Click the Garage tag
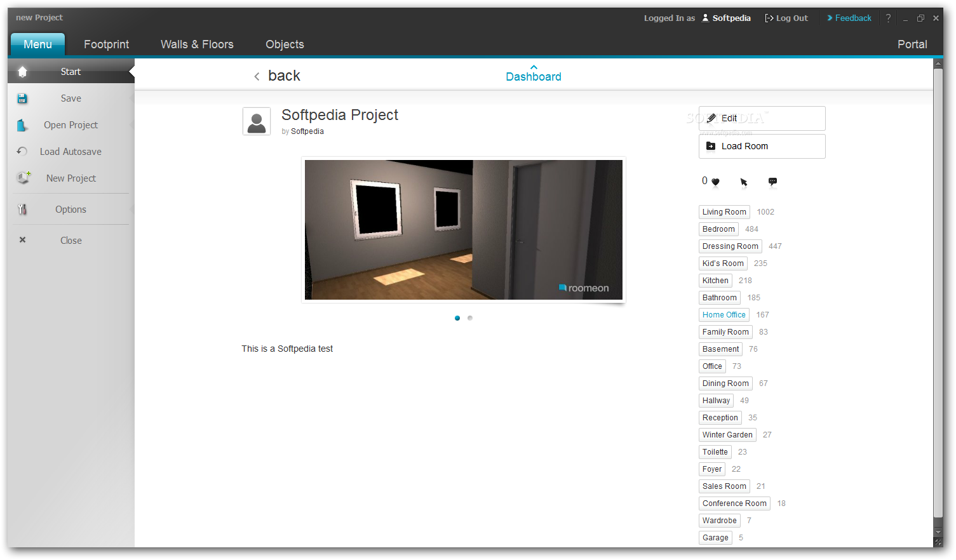This screenshot has height=560, width=956. [x=715, y=538]
